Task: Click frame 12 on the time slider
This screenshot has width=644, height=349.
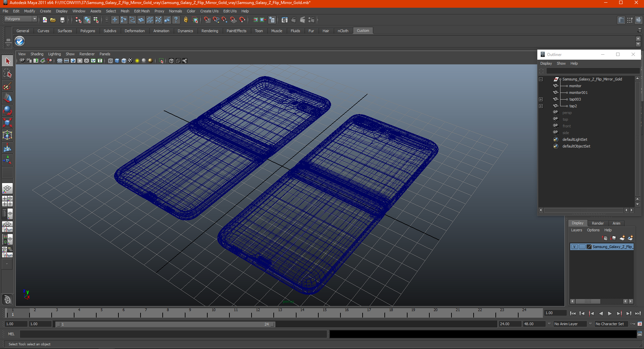Action: pos(258,313)
